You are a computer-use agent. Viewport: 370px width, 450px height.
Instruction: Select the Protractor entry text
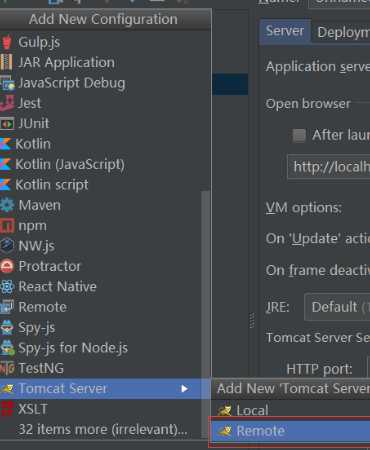point(50,266)
